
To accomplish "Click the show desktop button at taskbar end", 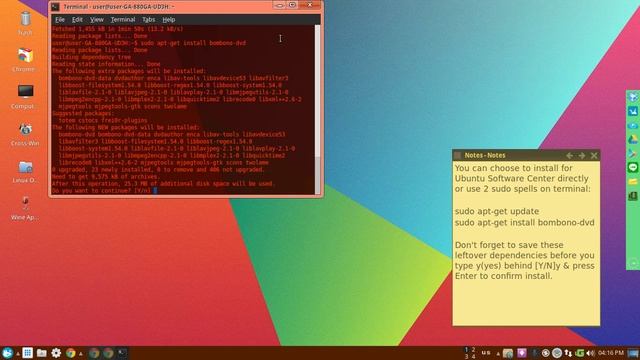I will click(633, 353).
